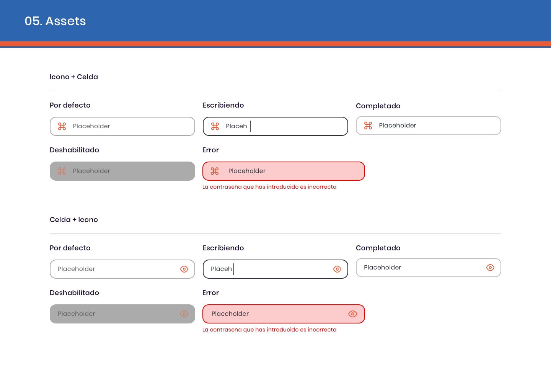Toggle the eye icon in the Completado field

pyautogui.click(x=490, y=268)
